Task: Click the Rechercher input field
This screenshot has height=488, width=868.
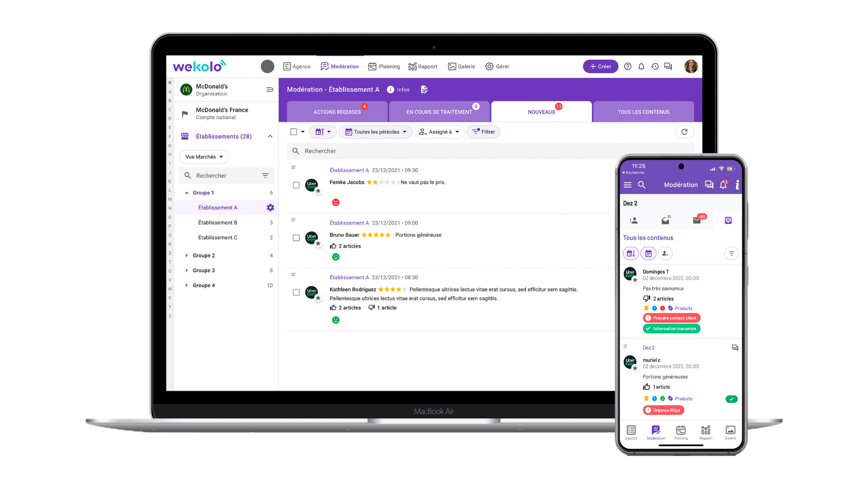Action: [x=488, y=150]
